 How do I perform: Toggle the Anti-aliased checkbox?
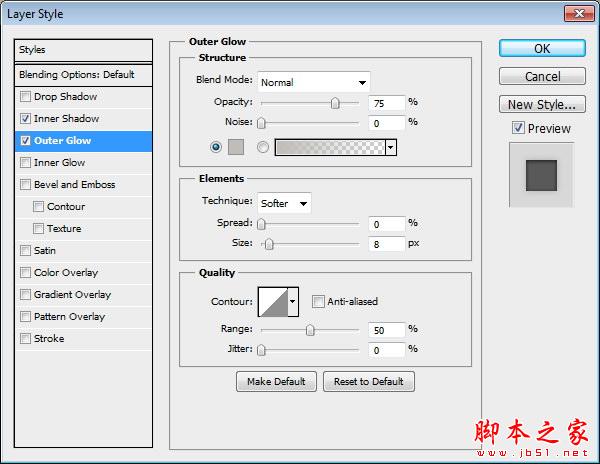pos(318,301)
